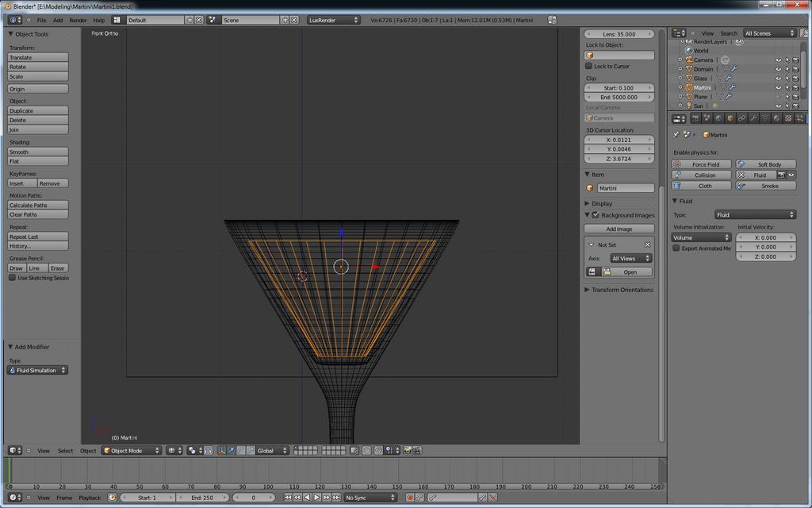The width and height of the screenshot is (812, 508).
Task: Jump to last frame in timeline
Action: pos(336,498)
